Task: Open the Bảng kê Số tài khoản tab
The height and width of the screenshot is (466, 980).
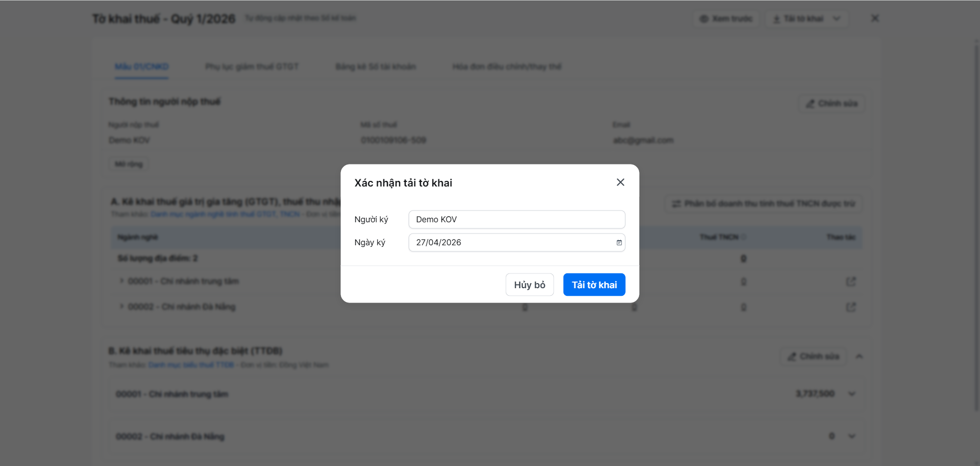Action: click(x=375, y=67)
